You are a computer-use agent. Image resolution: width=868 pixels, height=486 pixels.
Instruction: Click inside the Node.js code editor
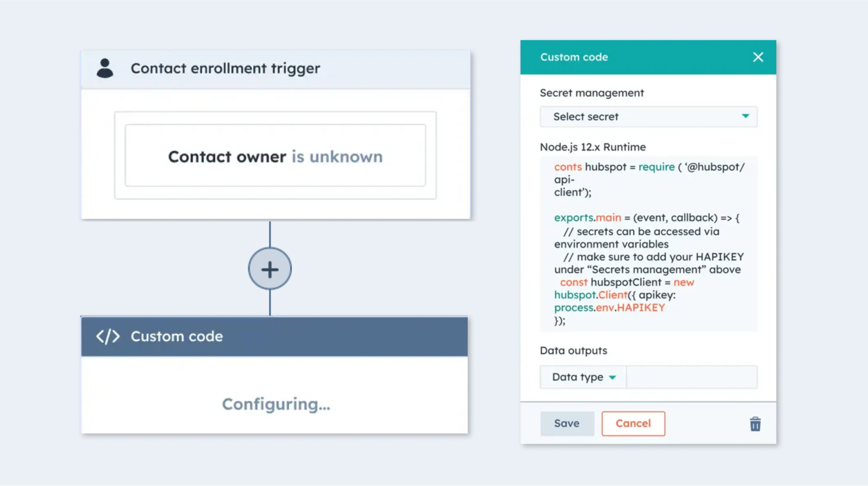pos(648,244)
